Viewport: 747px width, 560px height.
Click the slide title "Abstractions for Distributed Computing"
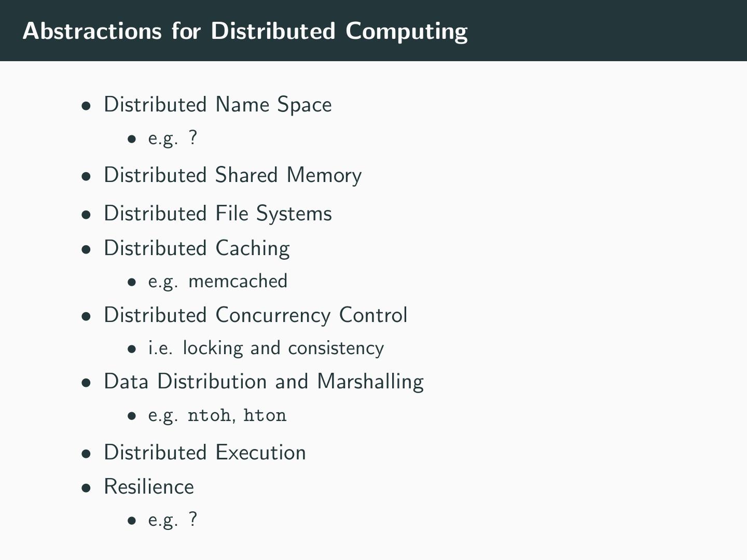click(245, 31)
